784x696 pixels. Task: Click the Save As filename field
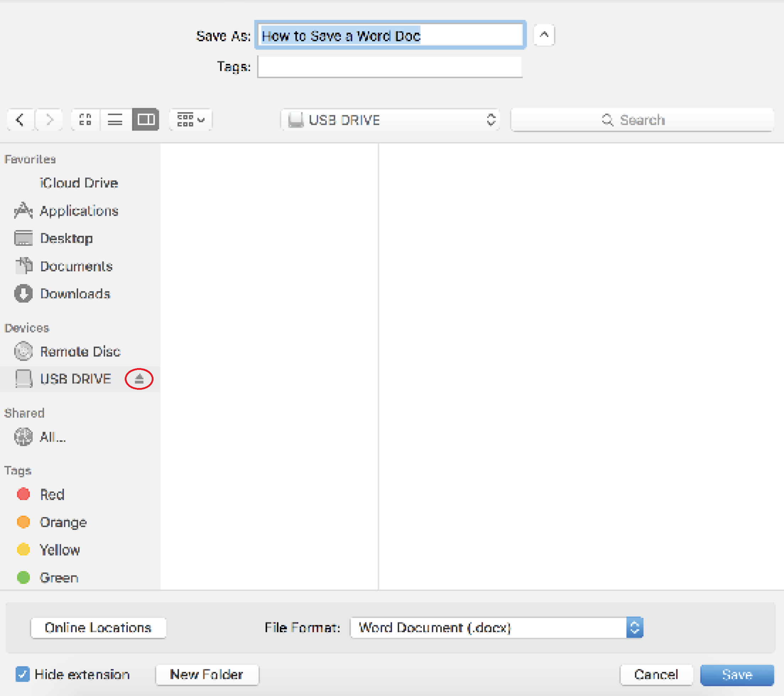click(390, 35)
